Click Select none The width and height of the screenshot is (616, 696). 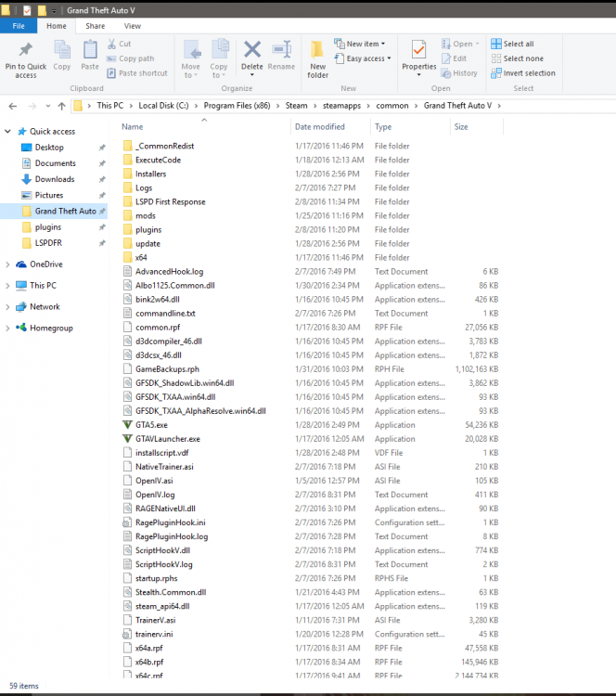coord(517,58)
